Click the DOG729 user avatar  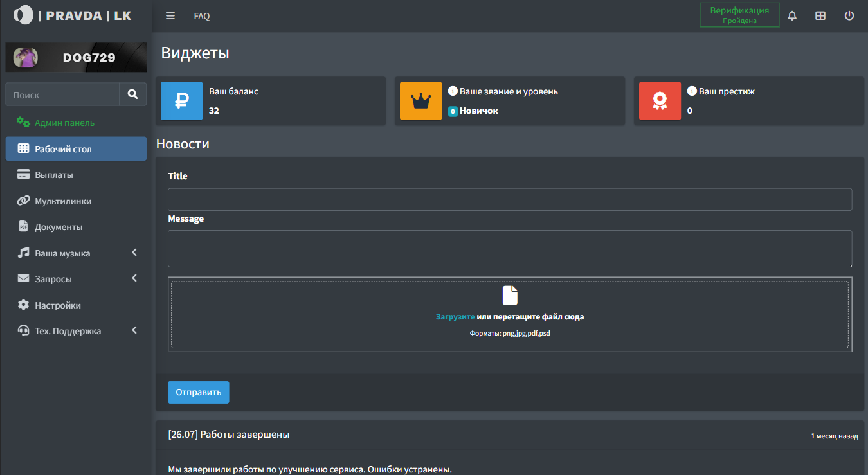[26, 57]
